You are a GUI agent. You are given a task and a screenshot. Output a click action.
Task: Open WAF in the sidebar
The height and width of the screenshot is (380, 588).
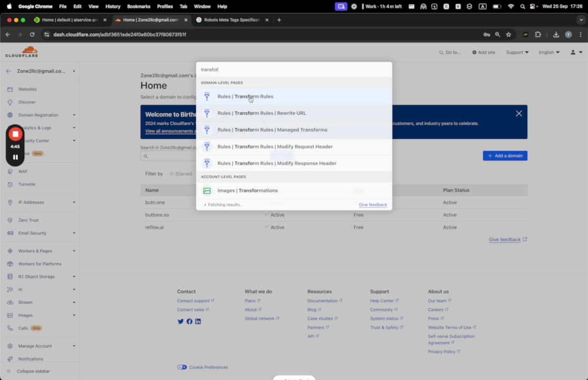point(23,172)
